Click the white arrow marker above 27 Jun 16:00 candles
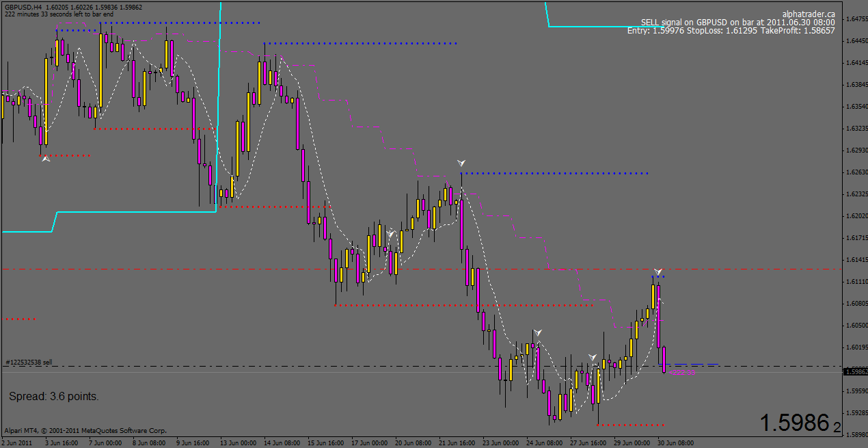The width and height of the screenshot is (868, 448). (x=593, y=357)
